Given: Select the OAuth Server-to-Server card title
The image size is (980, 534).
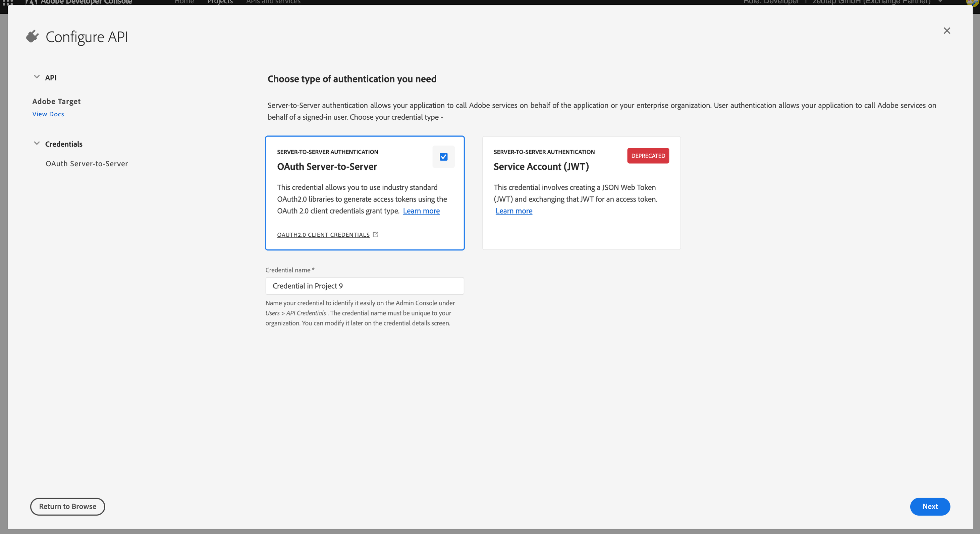Looking at the screenshot, I should point(327,167).
